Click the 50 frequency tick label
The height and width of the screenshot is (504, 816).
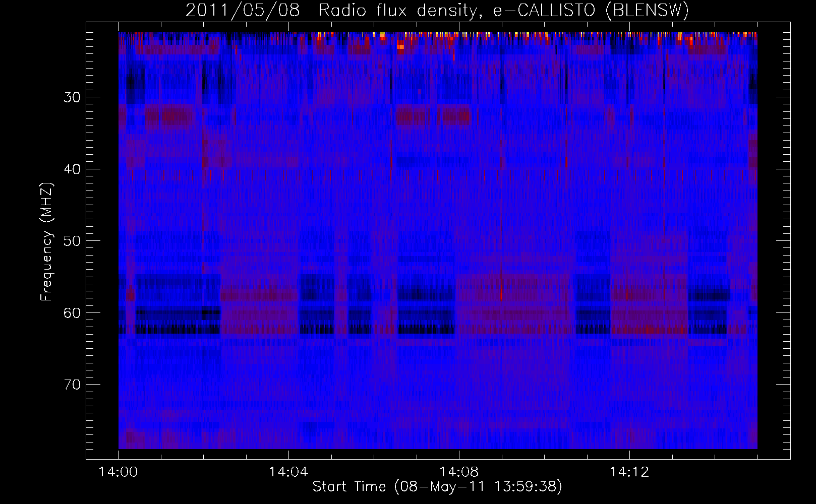[72, 240]
